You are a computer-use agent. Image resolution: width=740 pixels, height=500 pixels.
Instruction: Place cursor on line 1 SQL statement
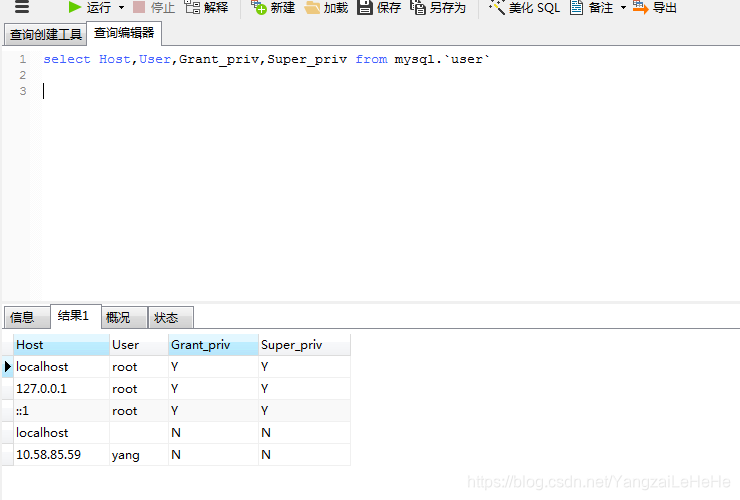pos(267,59)
